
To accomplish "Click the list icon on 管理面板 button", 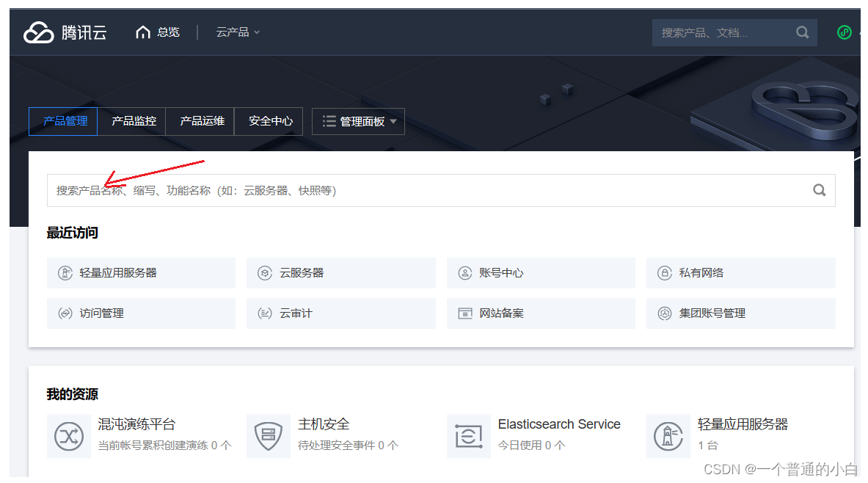I will click(x=329, y=121).
